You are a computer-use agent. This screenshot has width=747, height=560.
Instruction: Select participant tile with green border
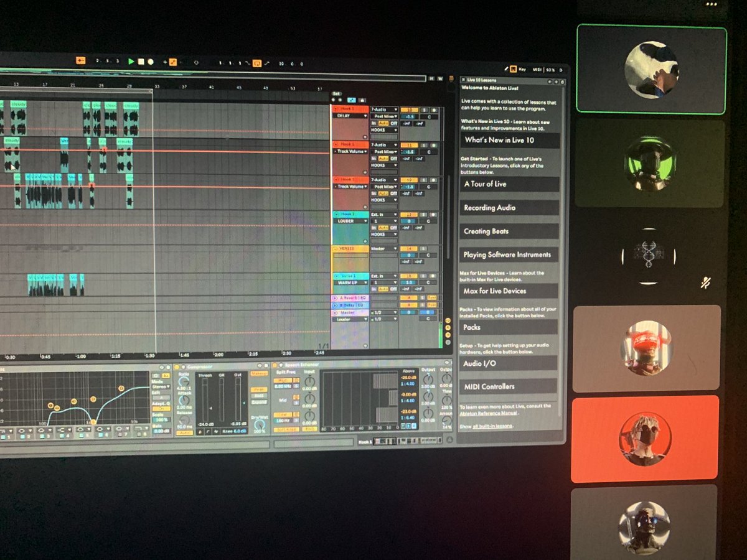(x=652, y=69)
